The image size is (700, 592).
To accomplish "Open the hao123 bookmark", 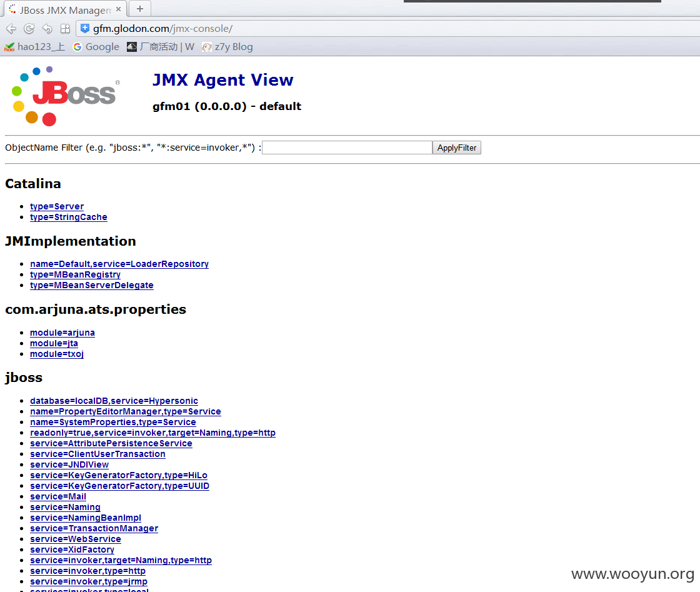I will [34, 47].
